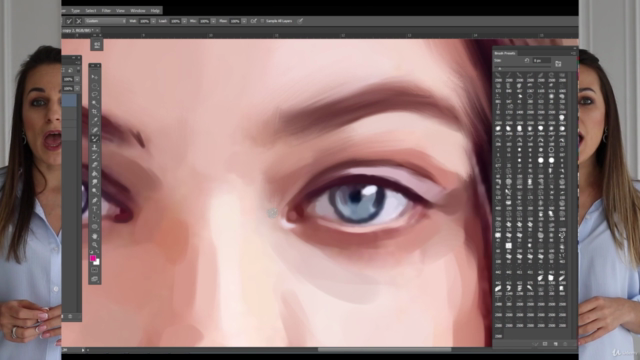The height and width of the screenshot is (360, 640).
Task: Select the Quick Selection tool
Action: coord(95,103)
